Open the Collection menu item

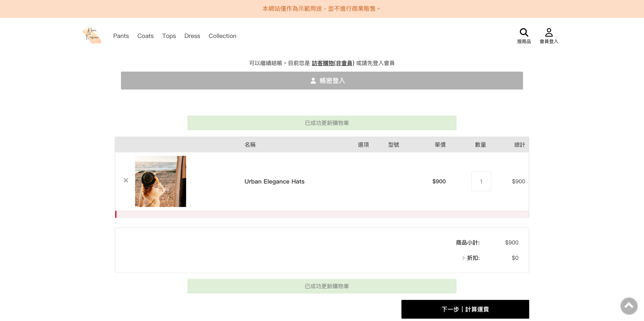pos(222,36)
